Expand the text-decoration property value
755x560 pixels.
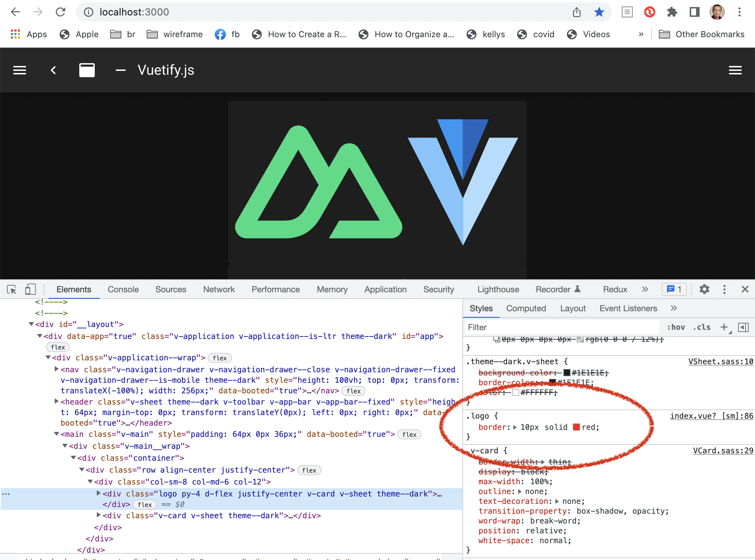pos(557,501)
